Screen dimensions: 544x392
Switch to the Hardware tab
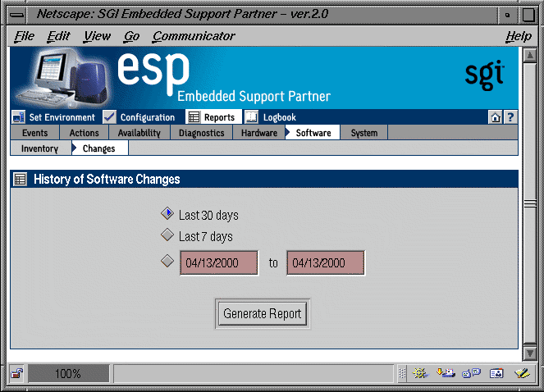click(259, 133)
